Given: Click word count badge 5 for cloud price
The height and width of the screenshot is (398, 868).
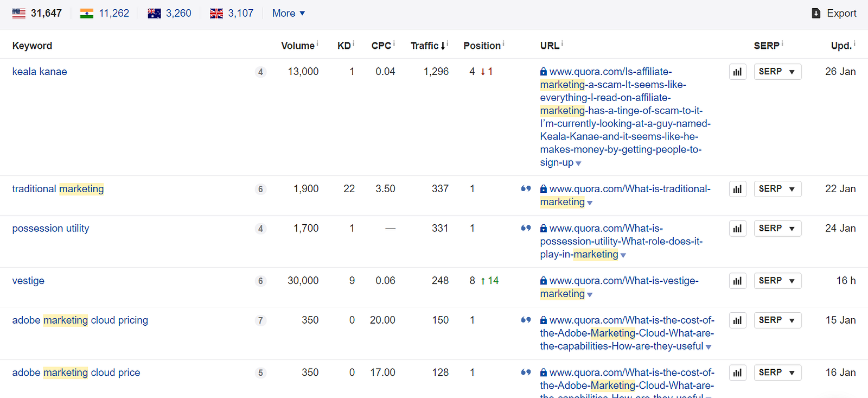Looking at the screenshot, I should [x=260, y=372].
